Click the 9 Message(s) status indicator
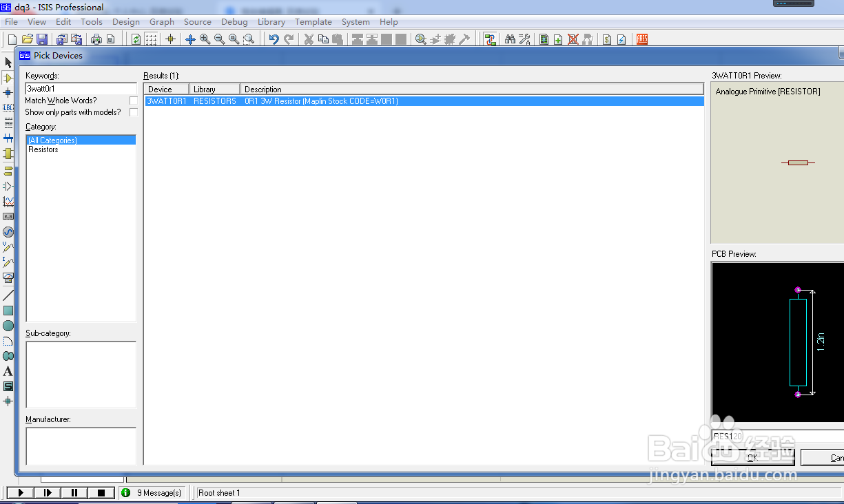This screenshot has height=504, width=844. (x=152, y=493)
